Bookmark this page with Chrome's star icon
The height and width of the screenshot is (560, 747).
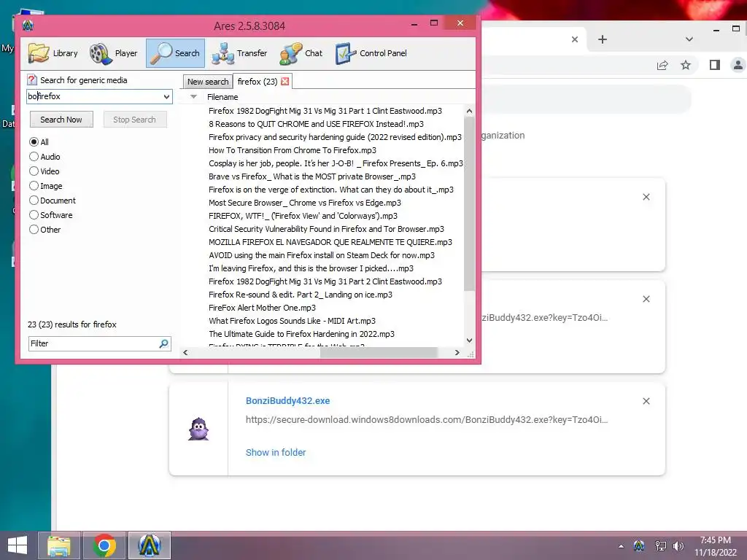coord(686,65)
